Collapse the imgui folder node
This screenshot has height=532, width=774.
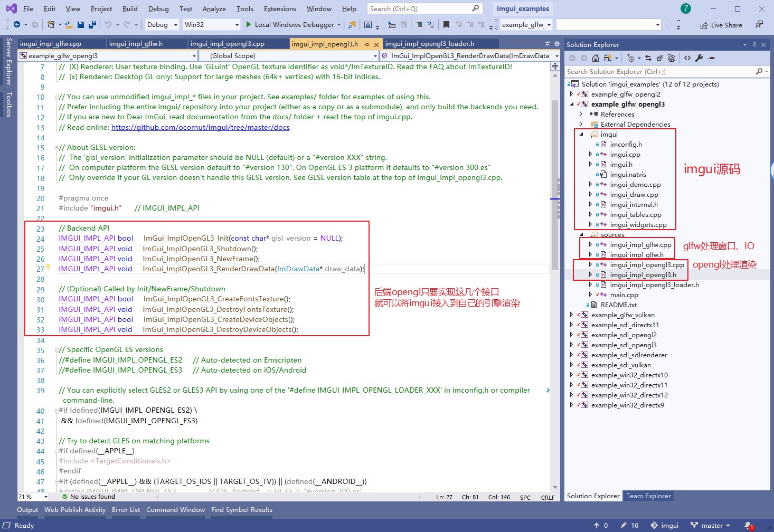(581, 135)
